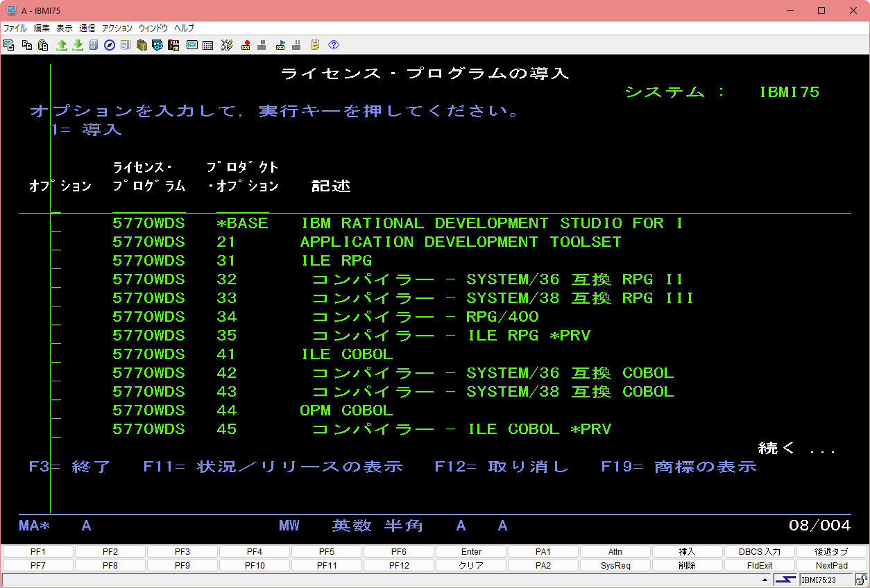Click option field for OPM COBOL row
The image size is (870, 588).
56,410
